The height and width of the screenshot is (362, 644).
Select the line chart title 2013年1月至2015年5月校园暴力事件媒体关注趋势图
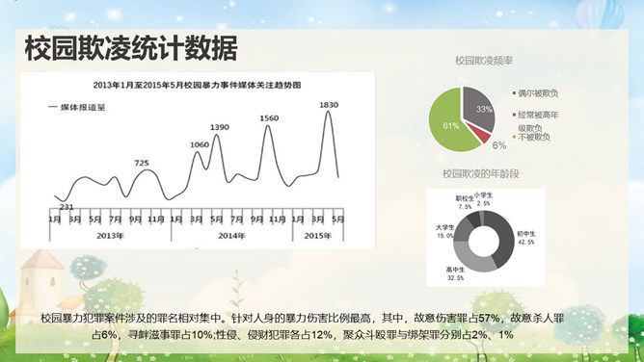197,86
